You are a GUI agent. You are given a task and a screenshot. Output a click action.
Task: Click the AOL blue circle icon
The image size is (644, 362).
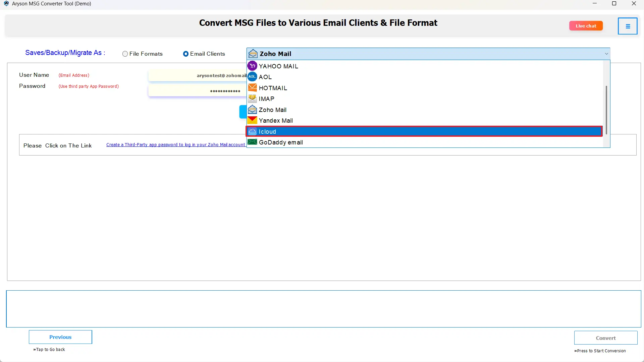point(252,77)
